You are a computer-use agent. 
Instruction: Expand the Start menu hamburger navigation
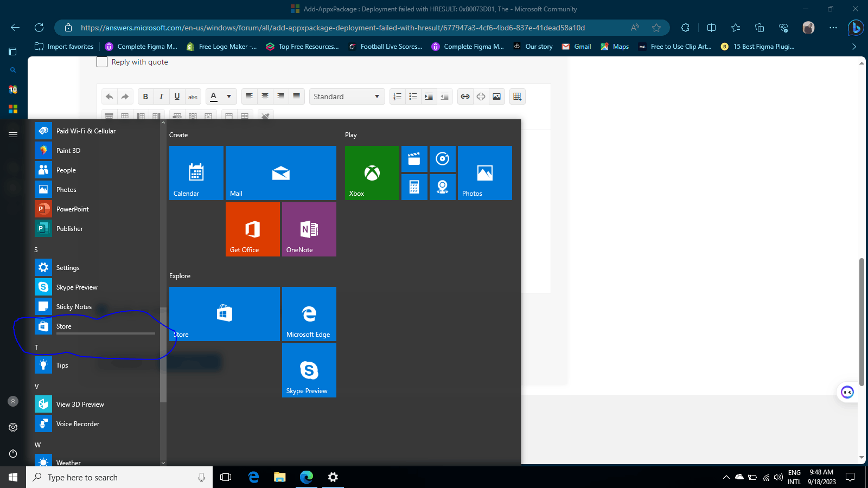13,134
